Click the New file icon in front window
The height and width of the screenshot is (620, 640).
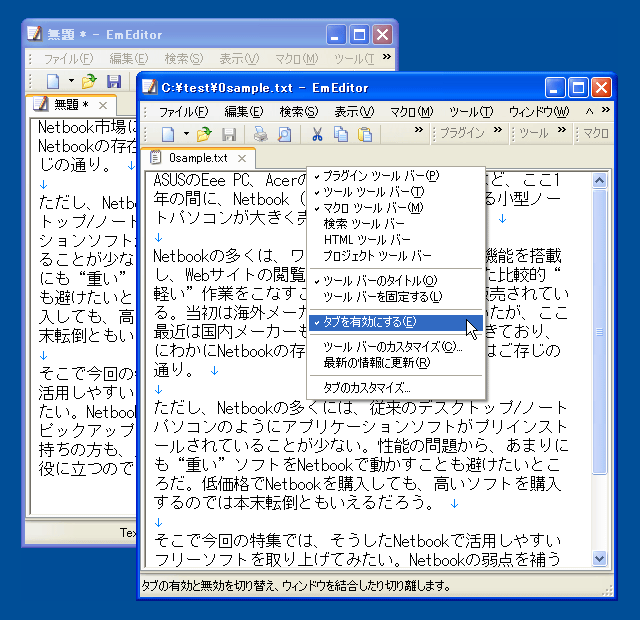pos(168,133)
